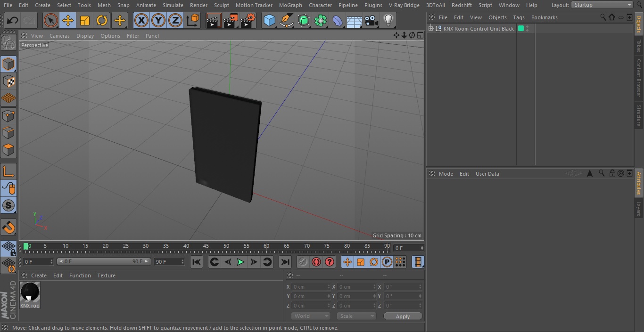
Task: Open the Array modeling objects icon
Action: point(321,20)
